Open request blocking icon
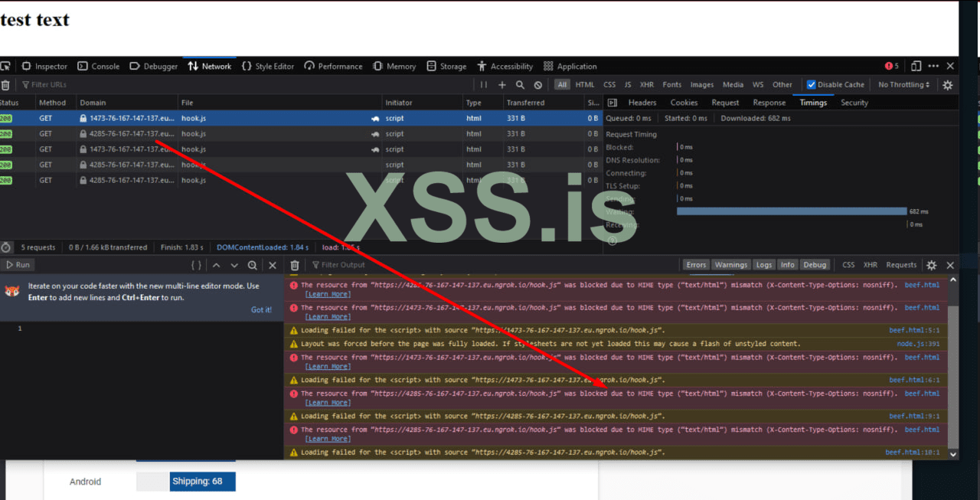 tap(538, 85)
